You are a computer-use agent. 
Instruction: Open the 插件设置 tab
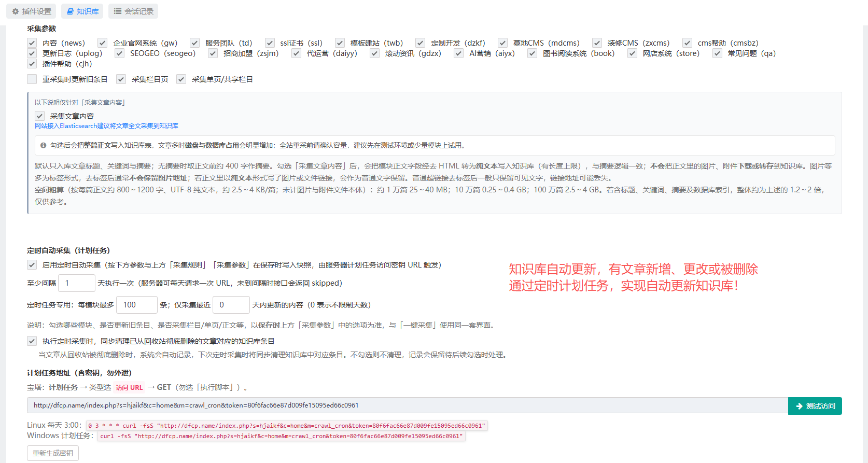pos(32,11)
